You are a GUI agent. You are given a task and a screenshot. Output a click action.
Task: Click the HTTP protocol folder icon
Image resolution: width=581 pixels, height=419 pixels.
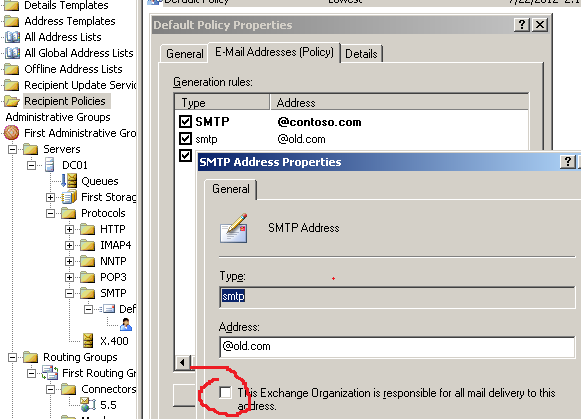(87, 229)
